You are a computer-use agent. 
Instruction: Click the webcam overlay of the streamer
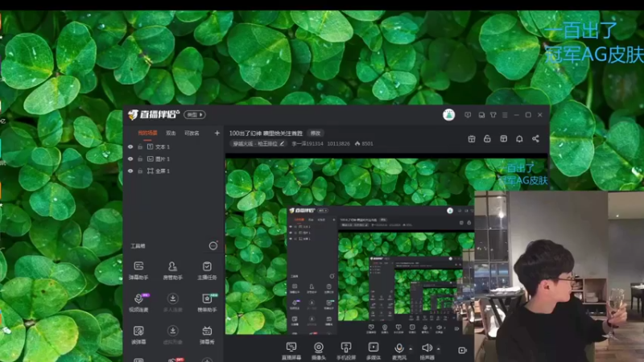point(559,276)
